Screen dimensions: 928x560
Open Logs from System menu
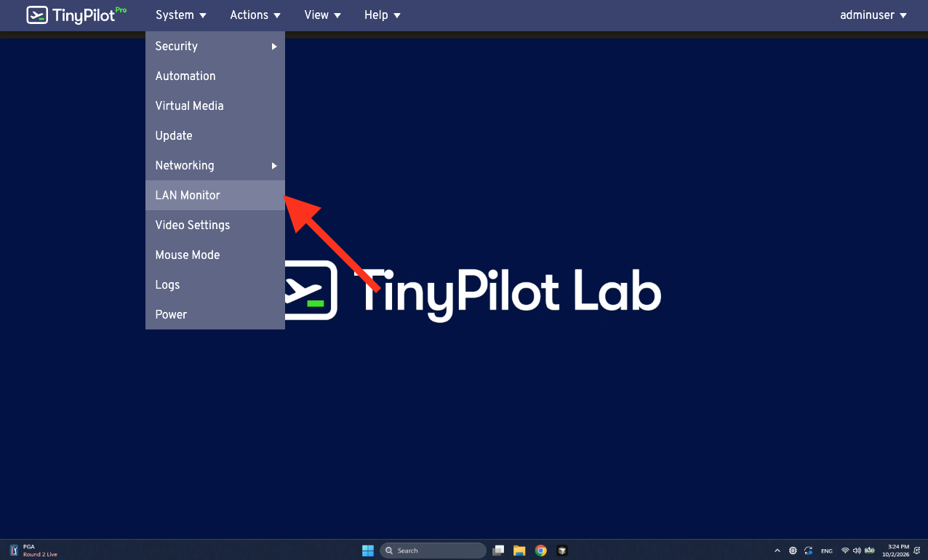click(215, 284)
